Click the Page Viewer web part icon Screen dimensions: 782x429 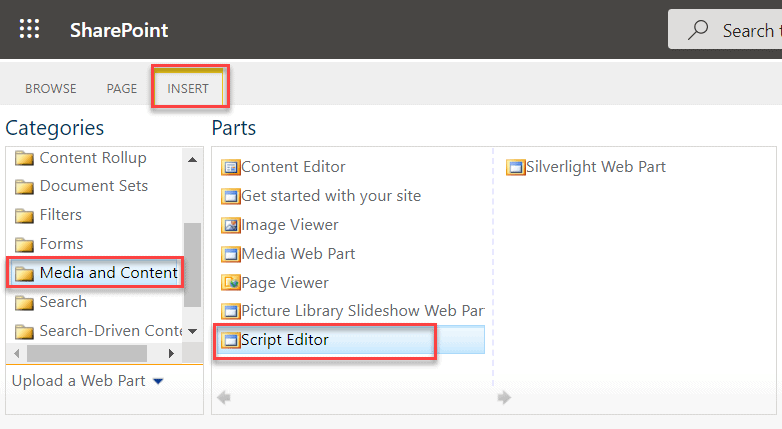point(230,283)
